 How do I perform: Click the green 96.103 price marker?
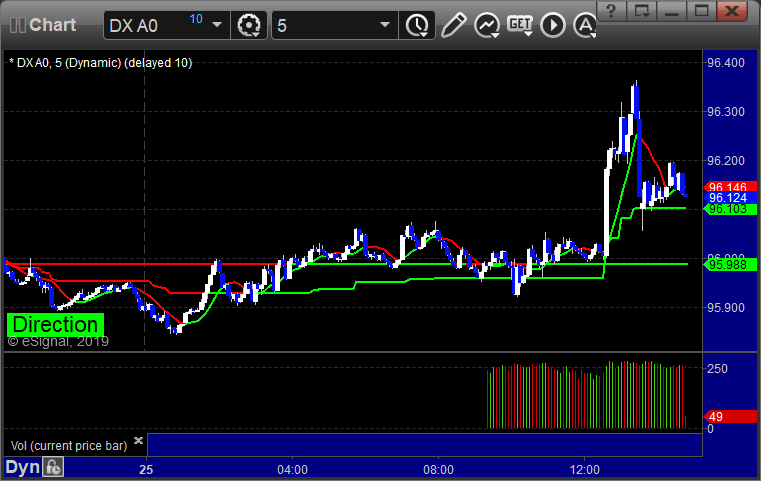(730, 209)
